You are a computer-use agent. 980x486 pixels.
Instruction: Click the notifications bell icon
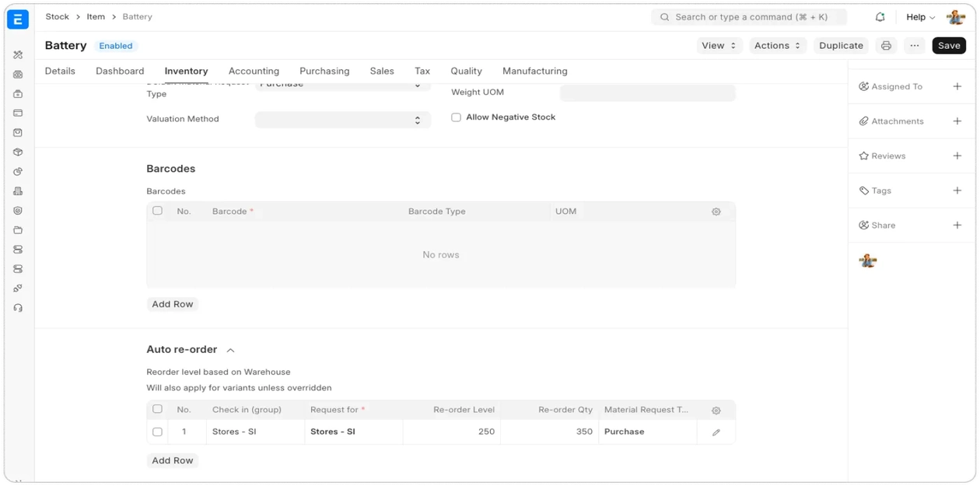pos(880,17)
